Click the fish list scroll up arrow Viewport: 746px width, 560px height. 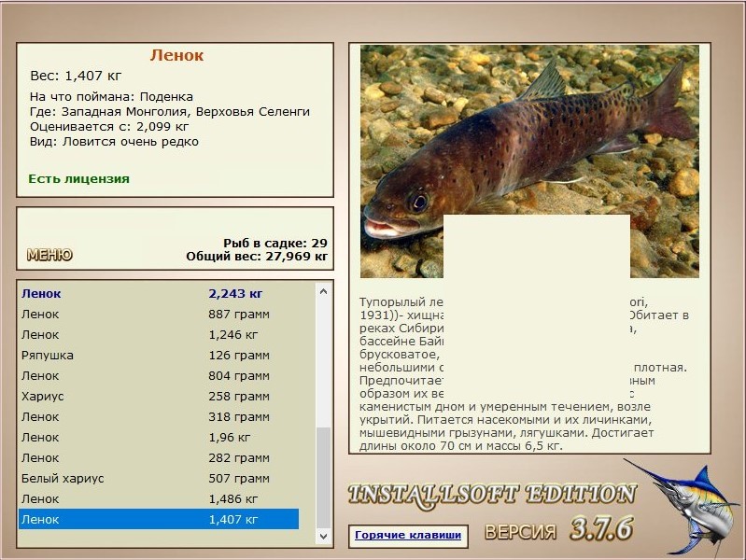coord(324,291)
